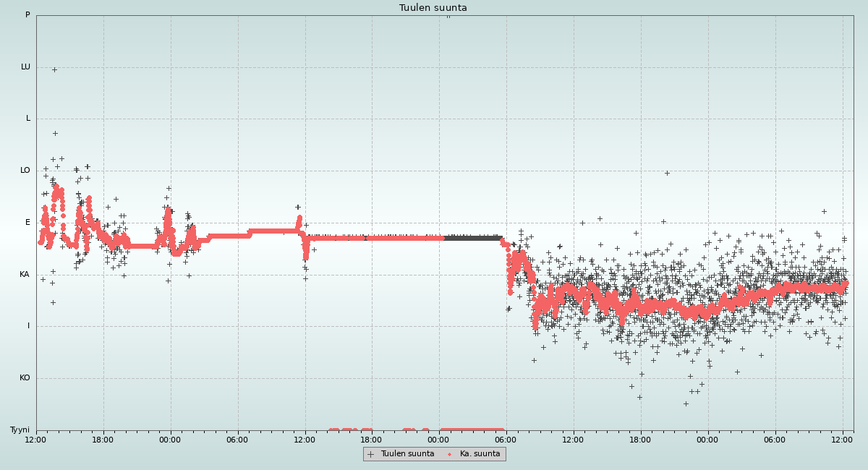The width and height of the screenshot is (868, 470).
Task: Select the leftmost '18:00' time label
Action: pyautogui.click(x=103, y=439)
